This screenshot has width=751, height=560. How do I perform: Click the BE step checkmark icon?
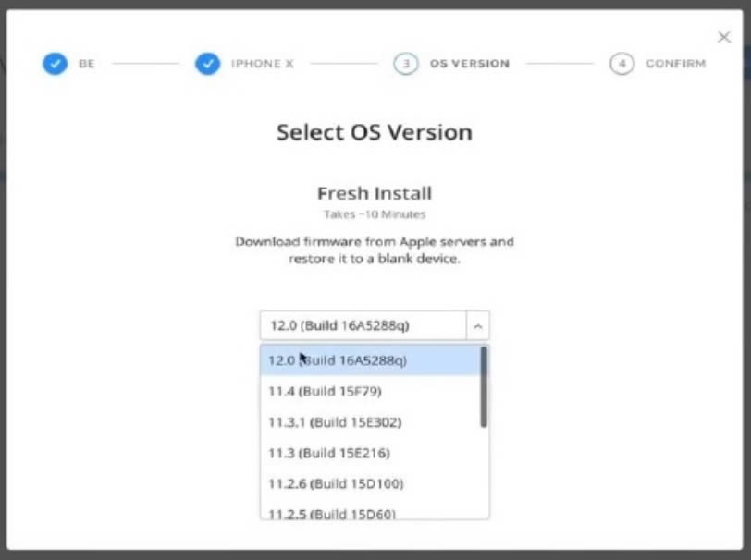coord(55,64)
